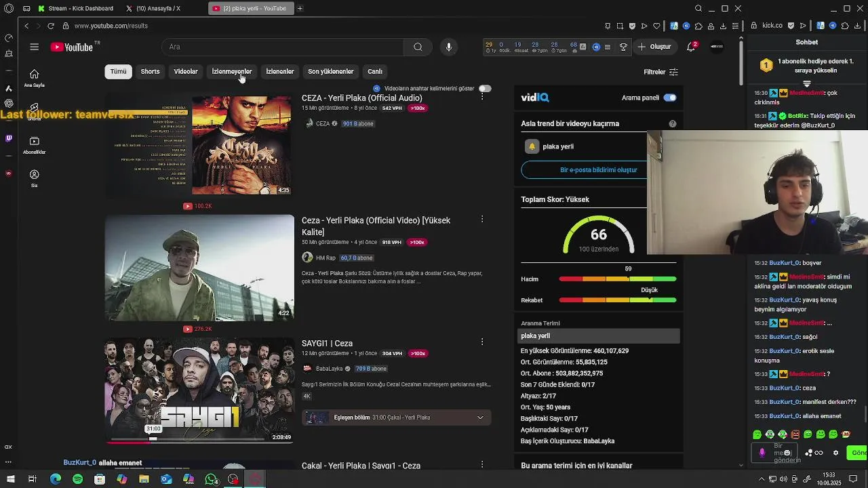Open HM Rap channel link
The width and height of the screenshot is (868, 488).
coord(325,258)
